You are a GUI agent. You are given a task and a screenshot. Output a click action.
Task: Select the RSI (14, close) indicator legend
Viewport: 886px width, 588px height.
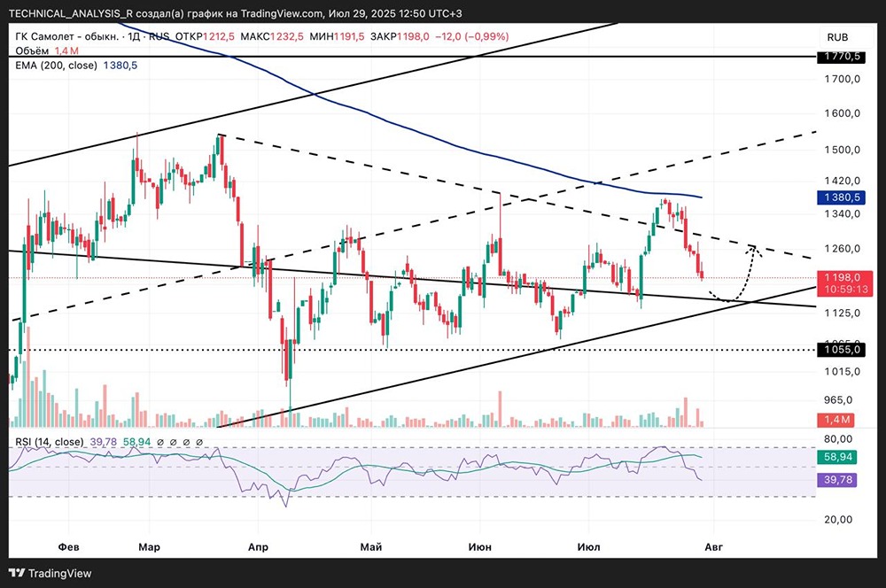pyautogui.click(x=49, y=442)
